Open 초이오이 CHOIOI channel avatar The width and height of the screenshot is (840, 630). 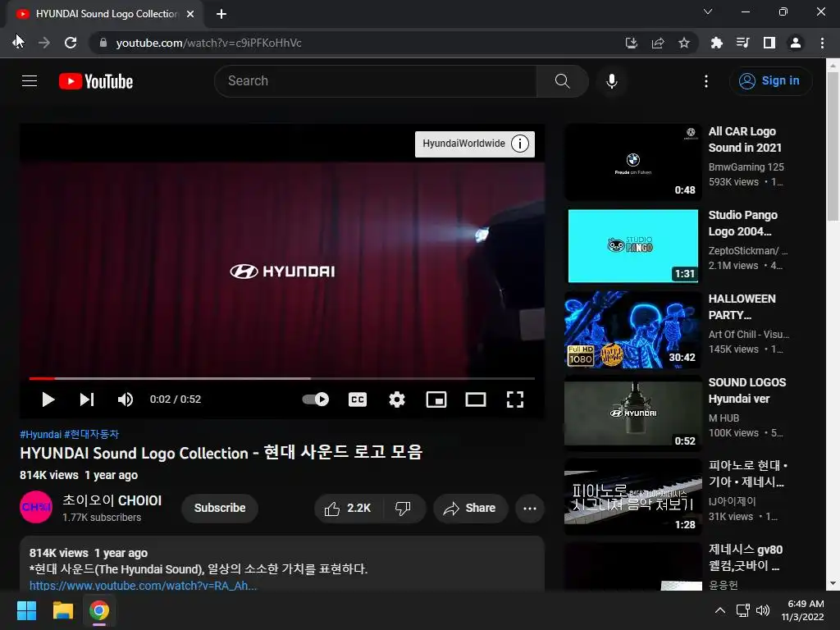tap(36, 507)
